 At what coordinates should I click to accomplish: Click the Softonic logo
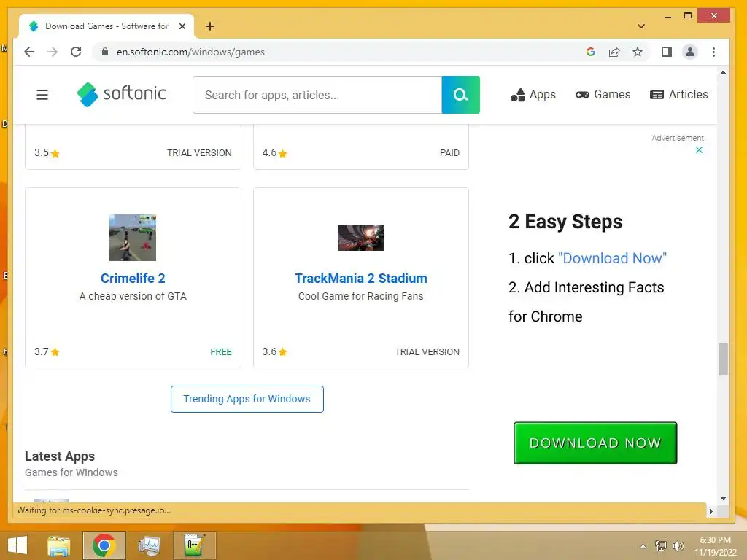click(122, 94)
